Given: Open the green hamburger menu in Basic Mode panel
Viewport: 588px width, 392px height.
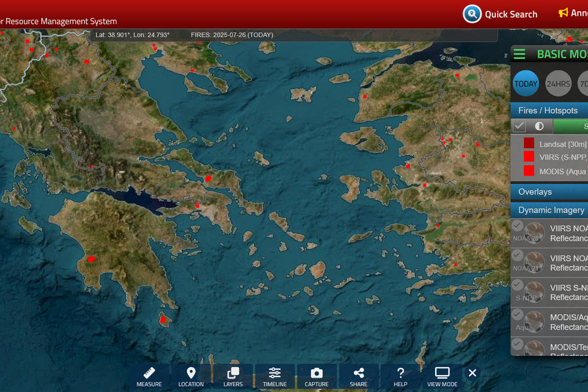Looking at the screenshot, I should coord(519,54).
